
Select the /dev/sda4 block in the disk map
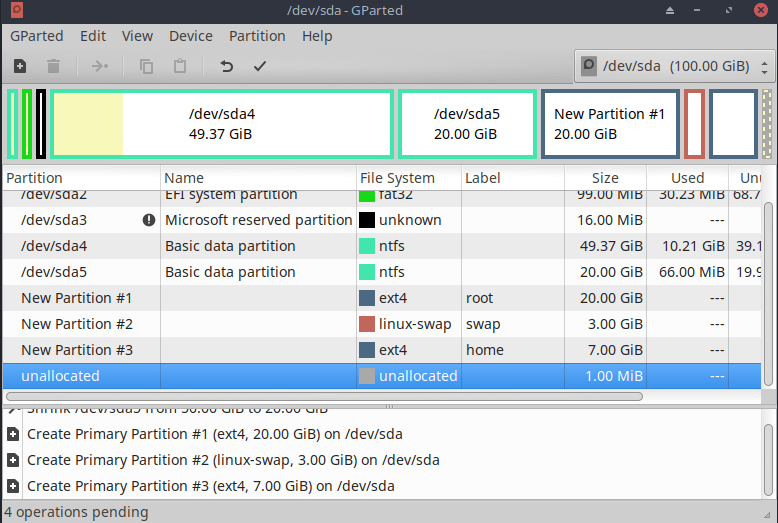point(222,124)
